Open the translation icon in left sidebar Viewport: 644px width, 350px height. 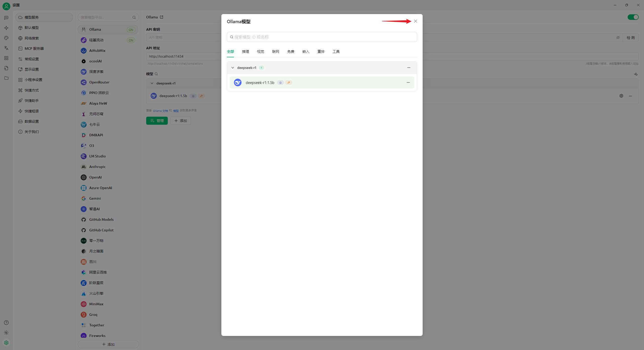click(x=6, y=48)
